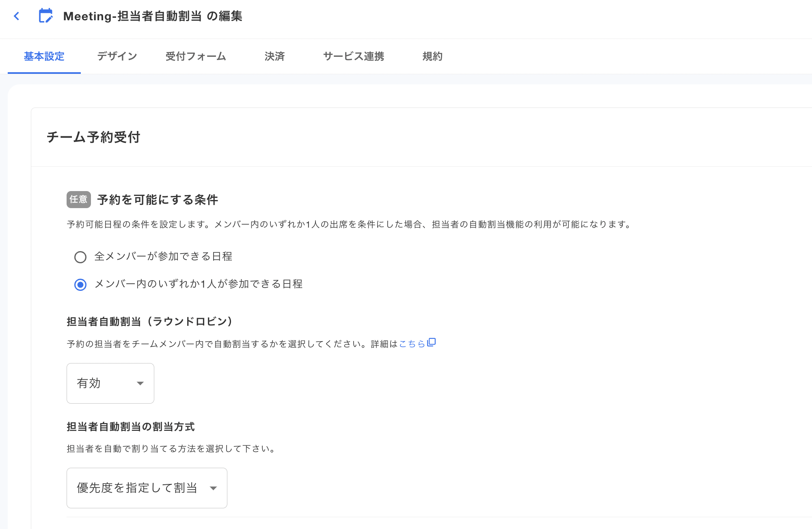
Task: Click the 担当者自動割当（ラウンドロビン） heading
Action: pos(150,322)
